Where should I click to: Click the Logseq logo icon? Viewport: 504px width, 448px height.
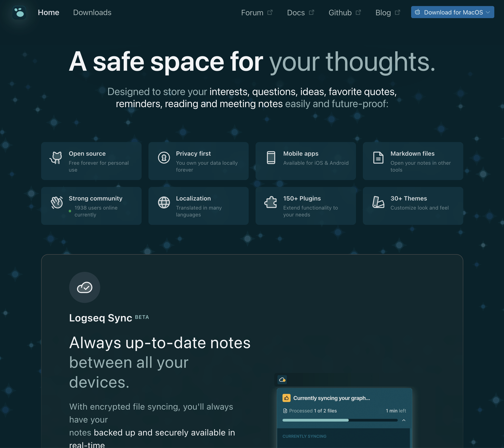point(19,13)
